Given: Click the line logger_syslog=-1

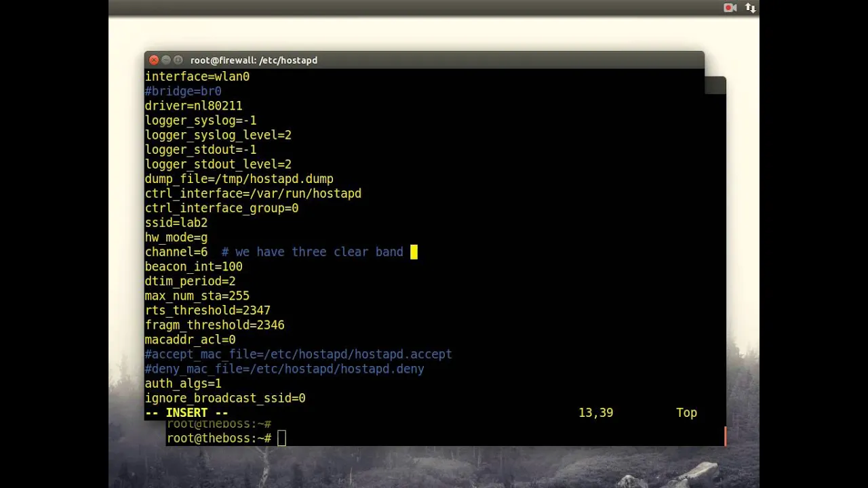Looking at the screenshot, I should (x=201, y=121).
